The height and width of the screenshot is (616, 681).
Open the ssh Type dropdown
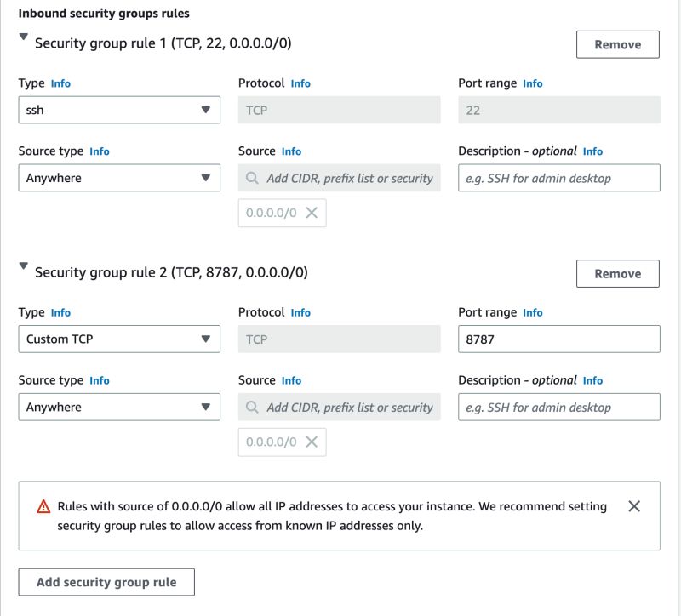tap(119, 110)
